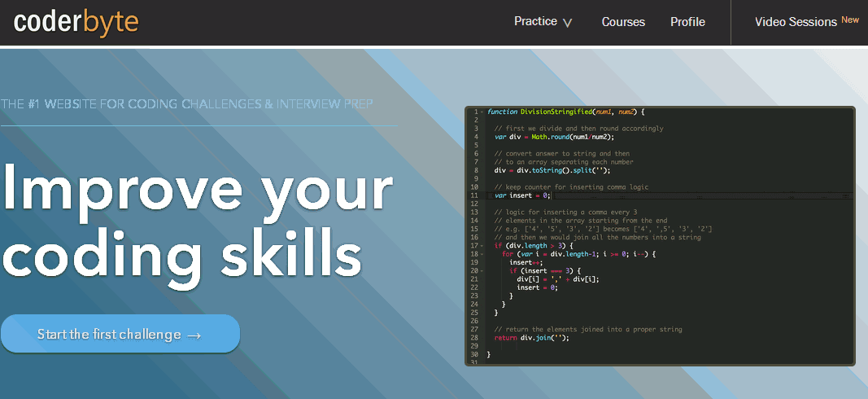Open the Practice dropdown menu
868x399 pixels.
pos(543,22)
